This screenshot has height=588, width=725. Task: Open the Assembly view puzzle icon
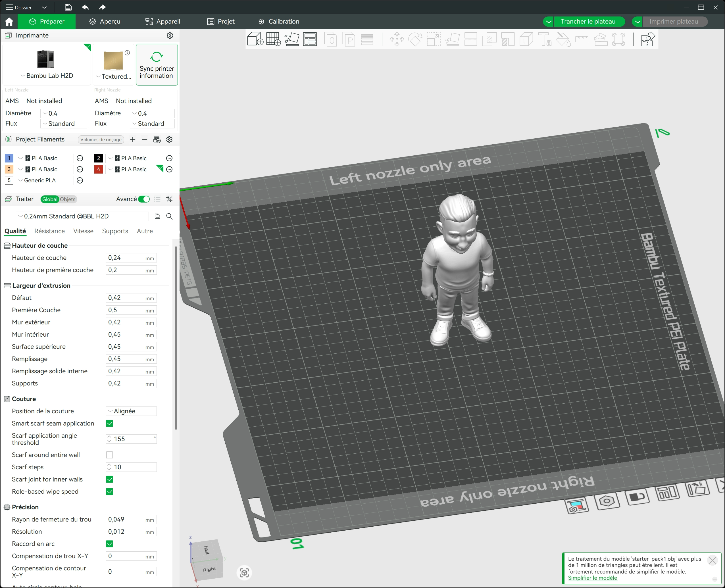pyautogui.click(x=648, y=39)
